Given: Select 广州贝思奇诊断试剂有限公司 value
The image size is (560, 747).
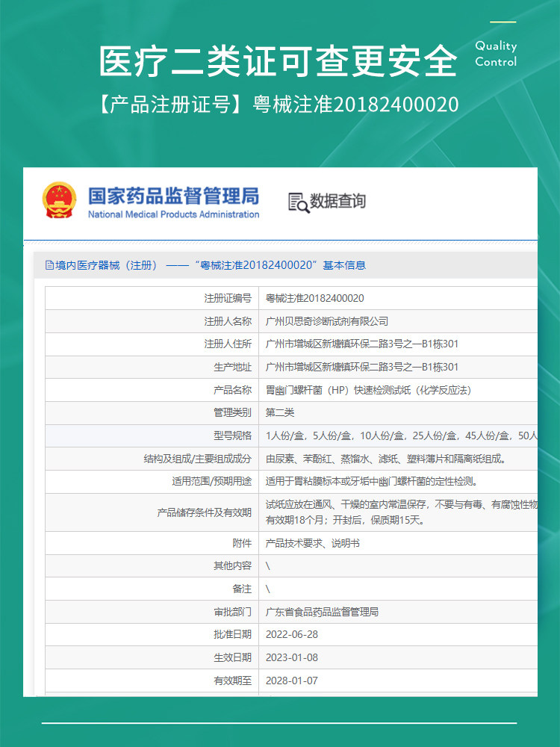Looking at the screenshot, I should 327,321.
